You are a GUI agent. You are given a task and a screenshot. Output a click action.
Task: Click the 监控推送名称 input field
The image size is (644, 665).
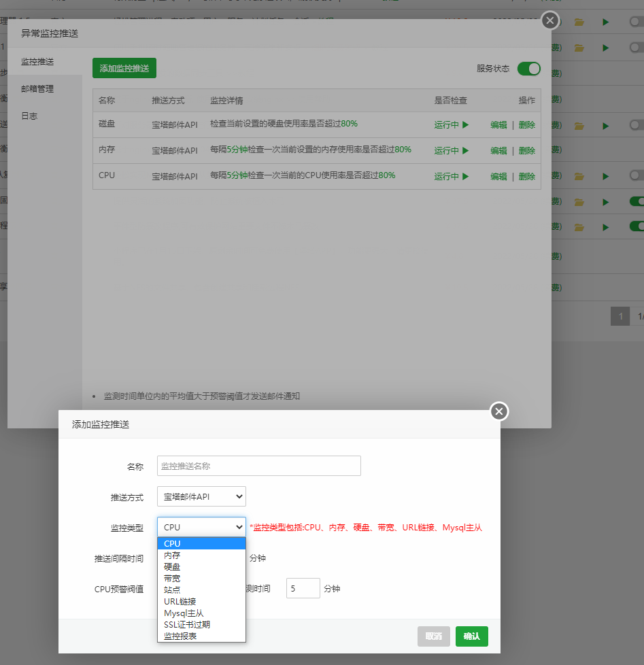pos(259,466)
